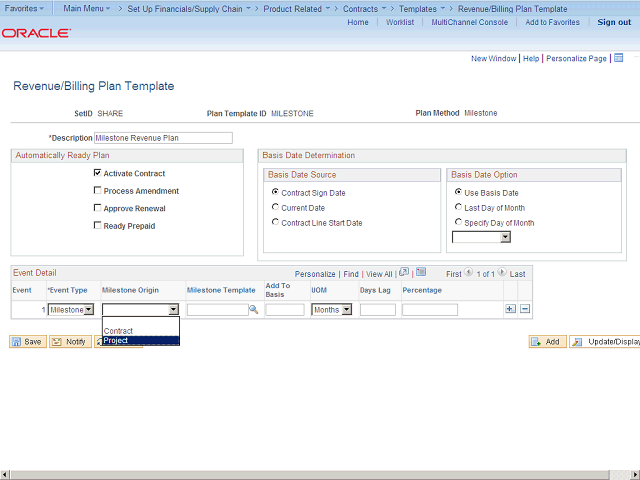Open the New Window link

click(493, 58)
